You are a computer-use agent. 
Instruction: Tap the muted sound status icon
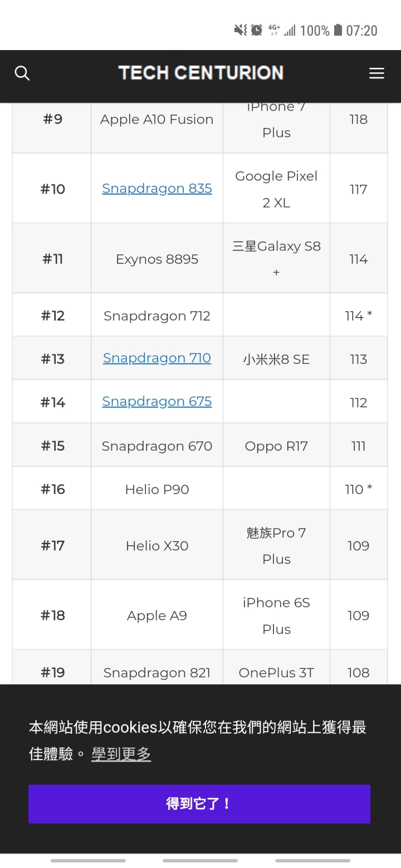click(x=240, y=30)
